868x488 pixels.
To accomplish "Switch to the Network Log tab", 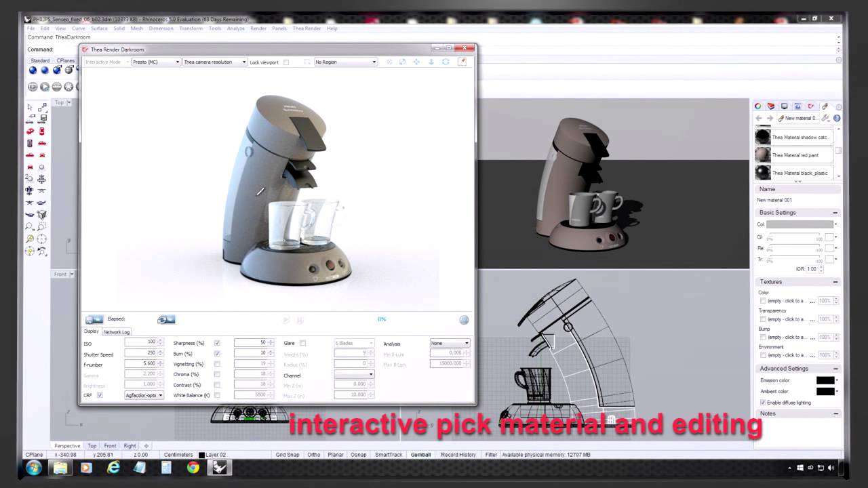I will pyautogui.click(x=117, y=332).
